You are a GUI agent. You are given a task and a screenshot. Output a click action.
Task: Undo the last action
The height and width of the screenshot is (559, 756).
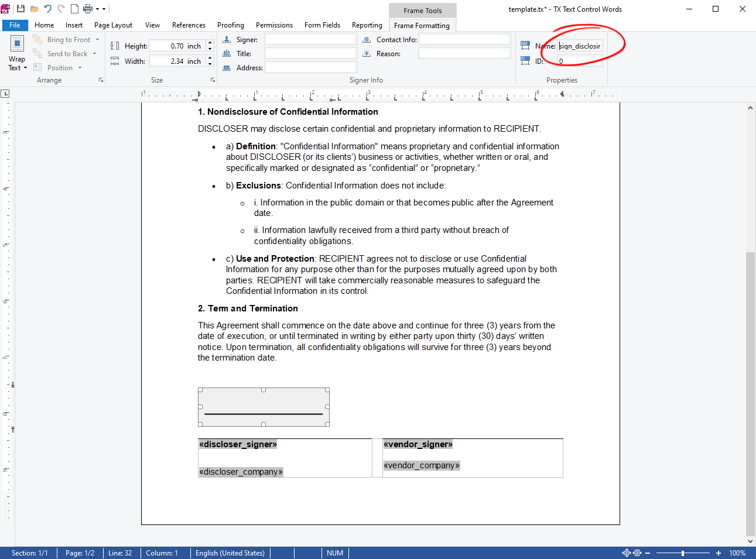coord(48,9)
